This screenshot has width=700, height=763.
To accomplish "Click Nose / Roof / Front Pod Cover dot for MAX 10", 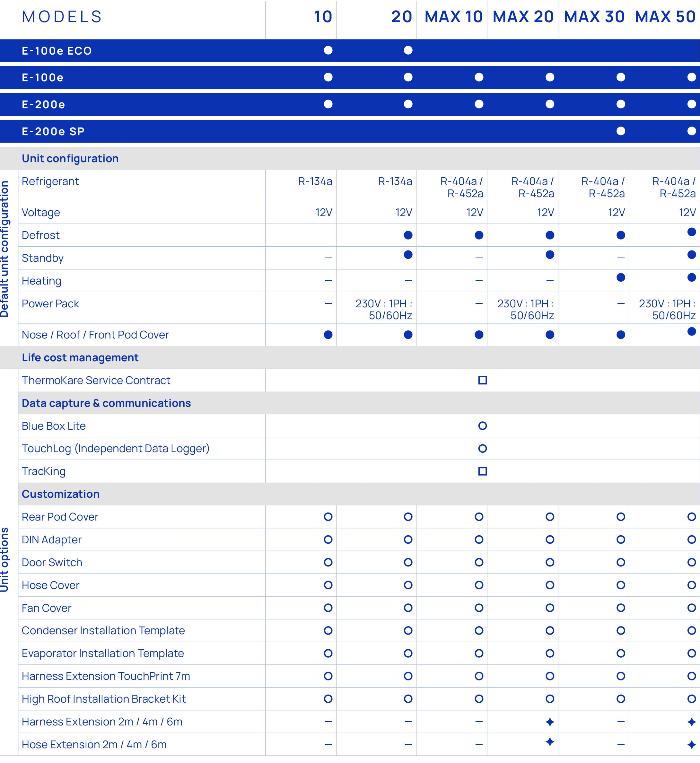I will click(479, 335).
